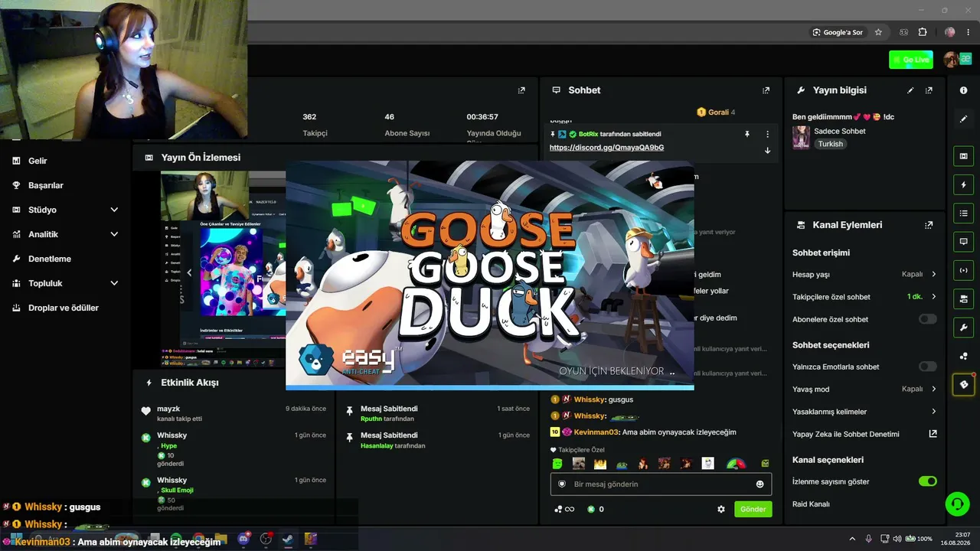Click the 00:36:57 stream duration

pyautogui.click(x=482, y=117)
